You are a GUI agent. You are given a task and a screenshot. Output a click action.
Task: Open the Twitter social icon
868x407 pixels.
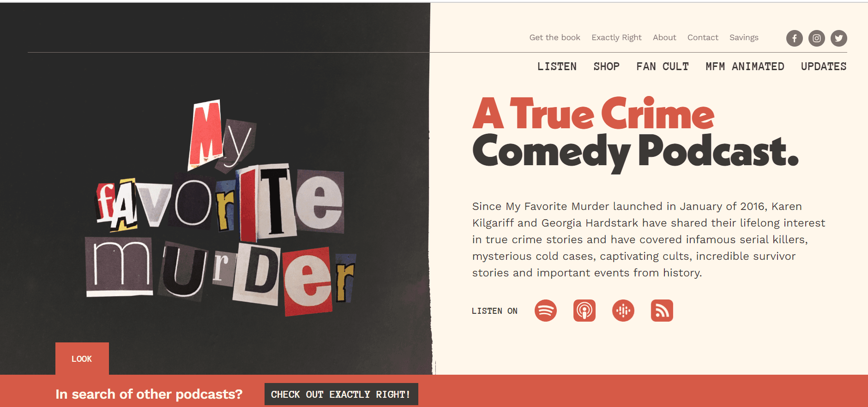pos(838,38)
